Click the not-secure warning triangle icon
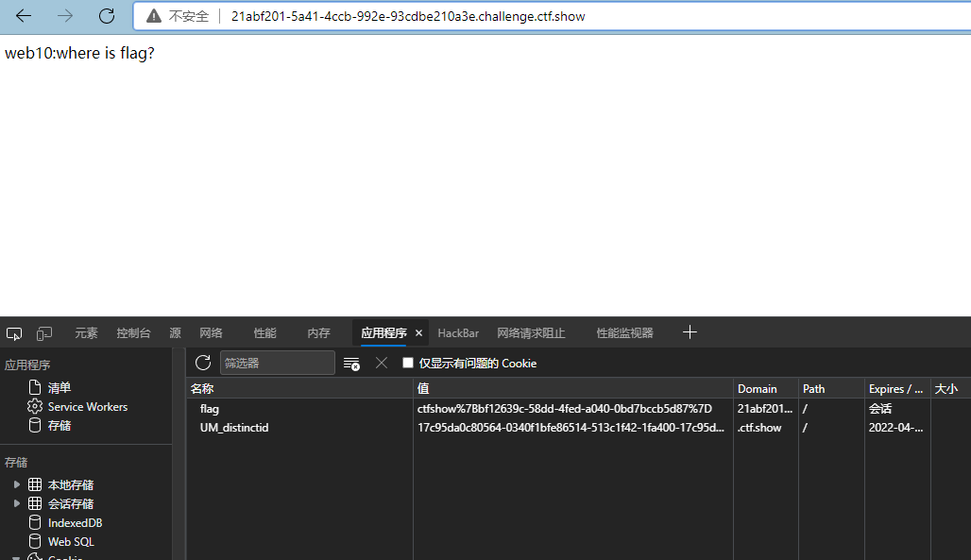 (154, 16)
